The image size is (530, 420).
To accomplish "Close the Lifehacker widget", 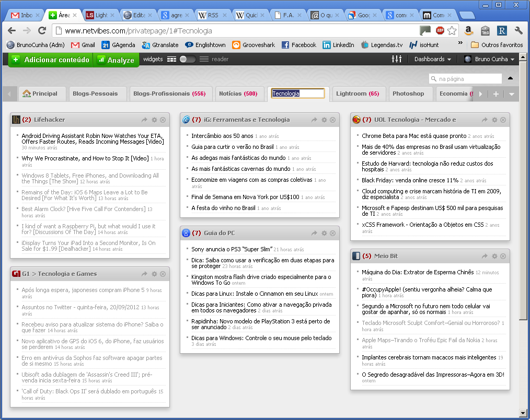I will (x=163, y=120).
